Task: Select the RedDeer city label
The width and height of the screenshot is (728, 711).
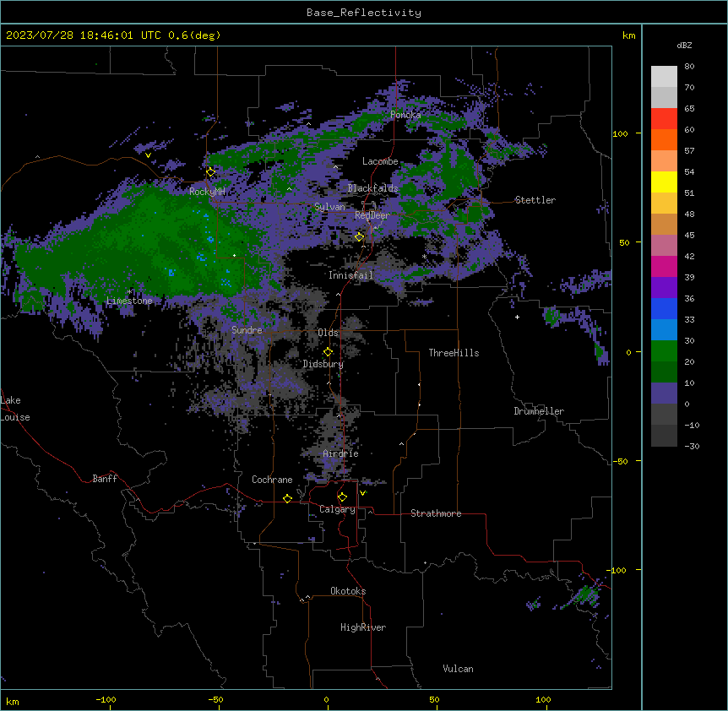Action: 372,215
